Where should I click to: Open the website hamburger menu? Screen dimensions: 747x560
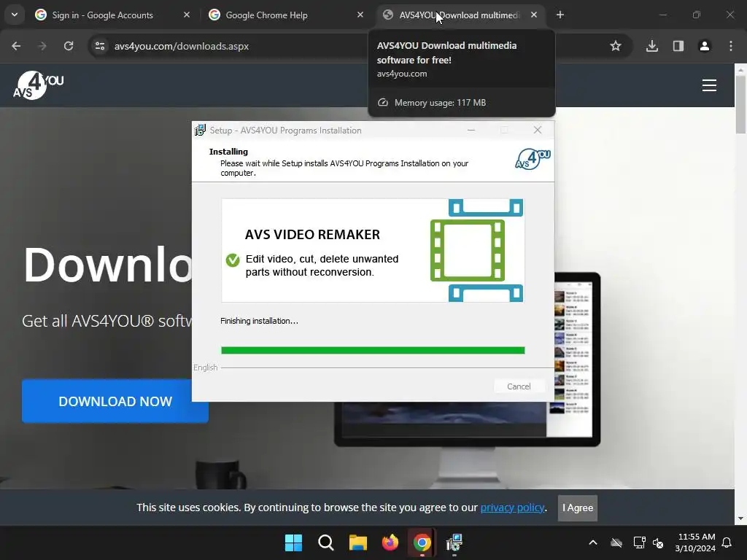709,85
